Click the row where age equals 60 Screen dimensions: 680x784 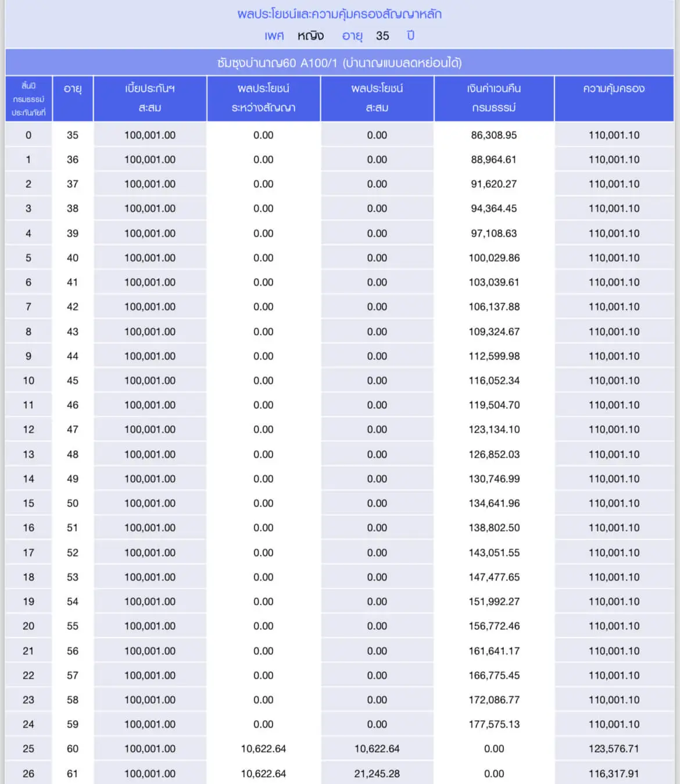(73, 749)
